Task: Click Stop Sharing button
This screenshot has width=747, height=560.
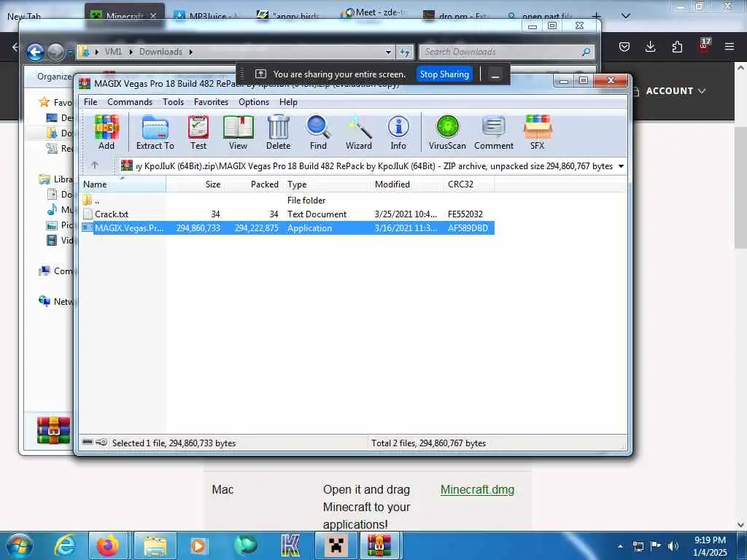Action: coord(444,74)
